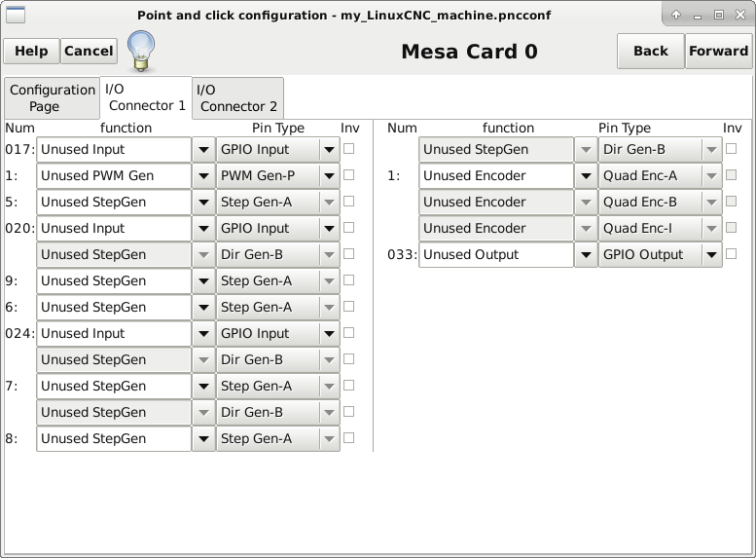756x558 pixels.
Task: Click the Unused StepGen field in row 6
Action: point(114,308)
